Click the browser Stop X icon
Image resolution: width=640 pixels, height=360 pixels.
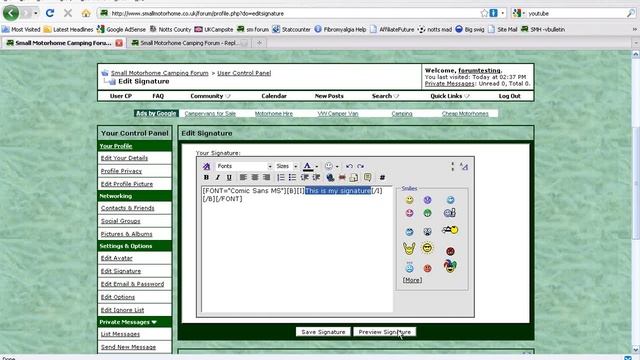click(68, 13)
